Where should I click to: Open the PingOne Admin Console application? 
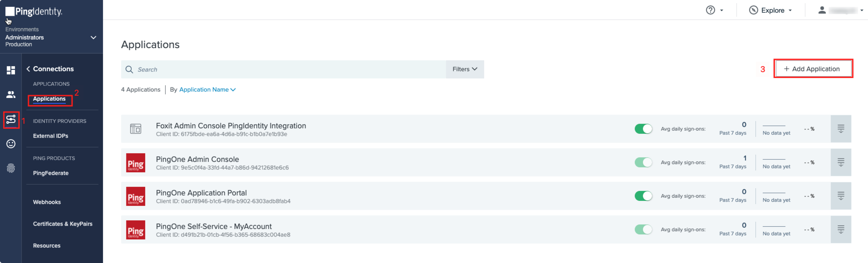197,159
